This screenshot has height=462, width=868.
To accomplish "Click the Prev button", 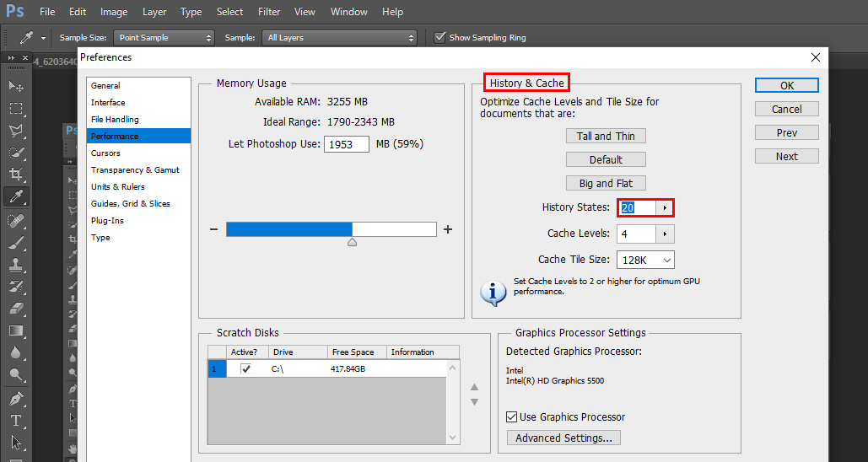I will (787, 133).
